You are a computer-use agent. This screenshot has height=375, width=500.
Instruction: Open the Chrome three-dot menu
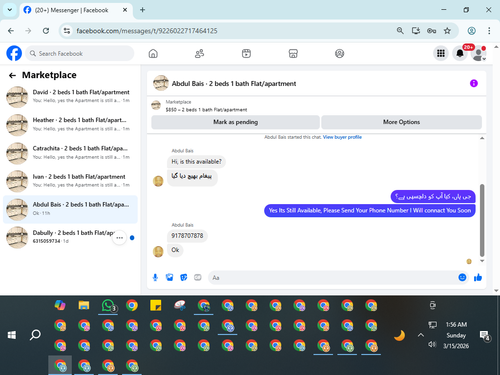pyautogui.click(x=489, y=31)
